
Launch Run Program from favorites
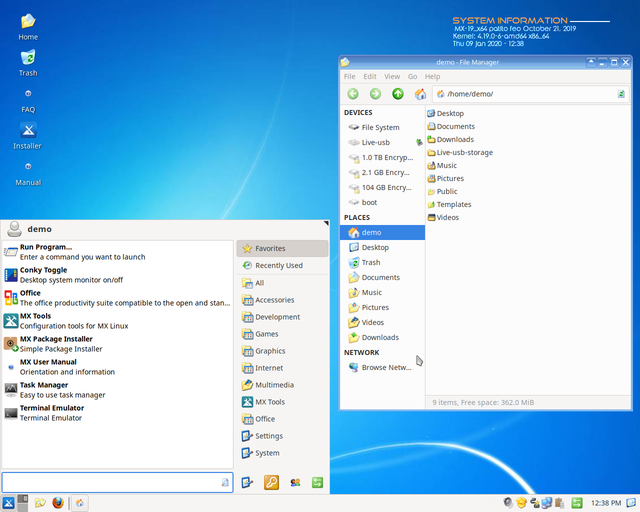click(118, 252)
